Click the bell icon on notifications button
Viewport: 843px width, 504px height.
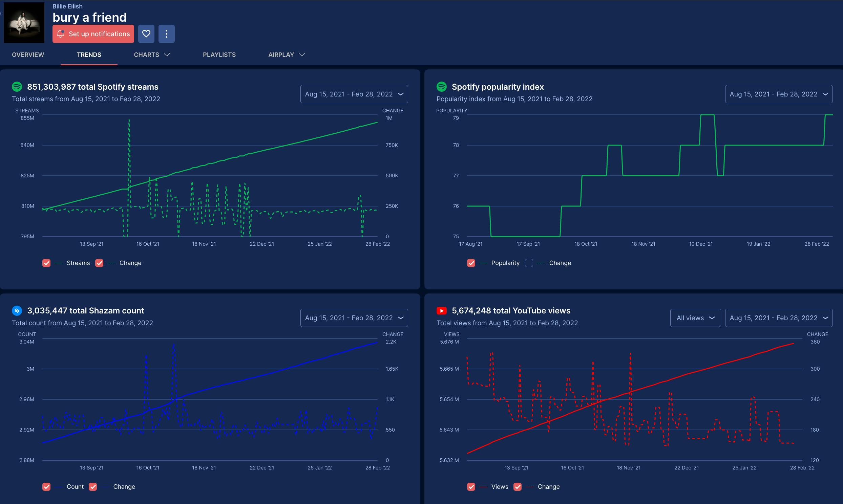61,34
